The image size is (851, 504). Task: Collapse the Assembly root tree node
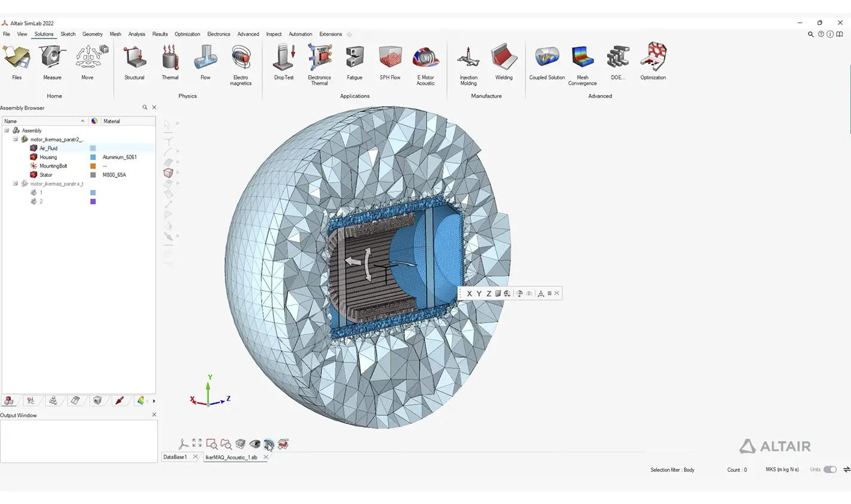tap(7, 130)
